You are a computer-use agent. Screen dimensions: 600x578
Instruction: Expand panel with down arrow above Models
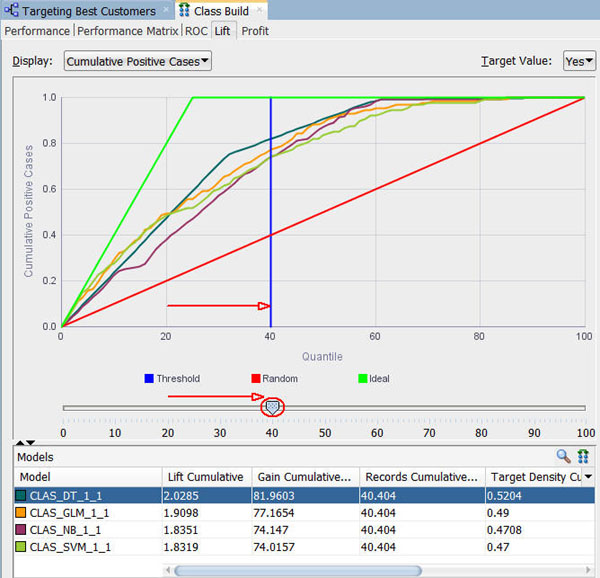pyautogui.click(x=31, y=443)
